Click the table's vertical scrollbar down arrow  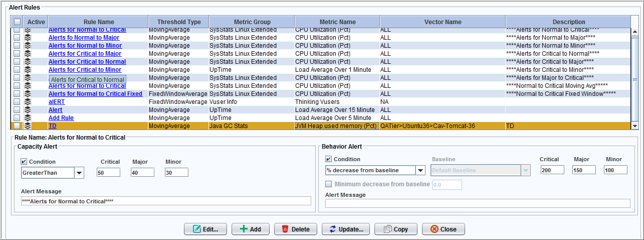tap(635, 126)
